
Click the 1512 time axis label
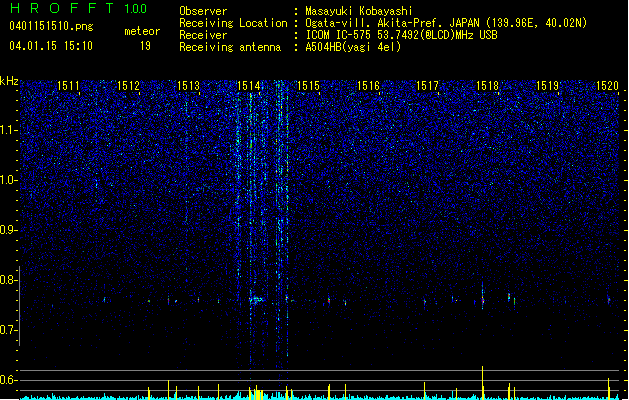[128, 86]
